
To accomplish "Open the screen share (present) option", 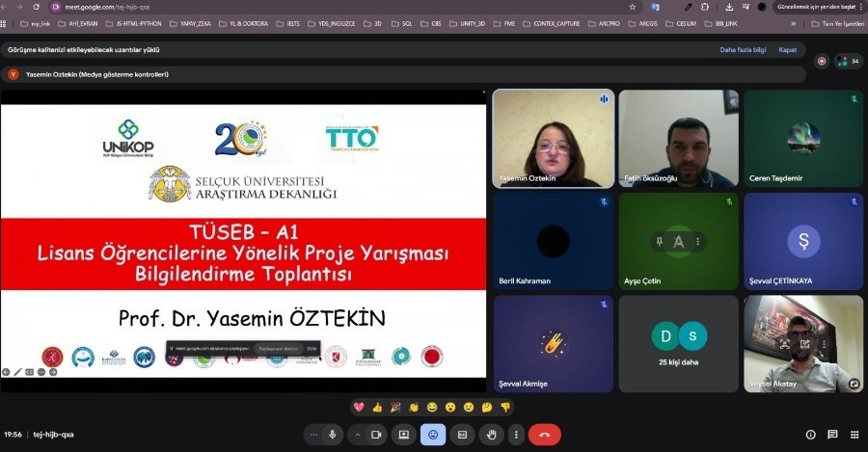I will click(x=403, y=435).
